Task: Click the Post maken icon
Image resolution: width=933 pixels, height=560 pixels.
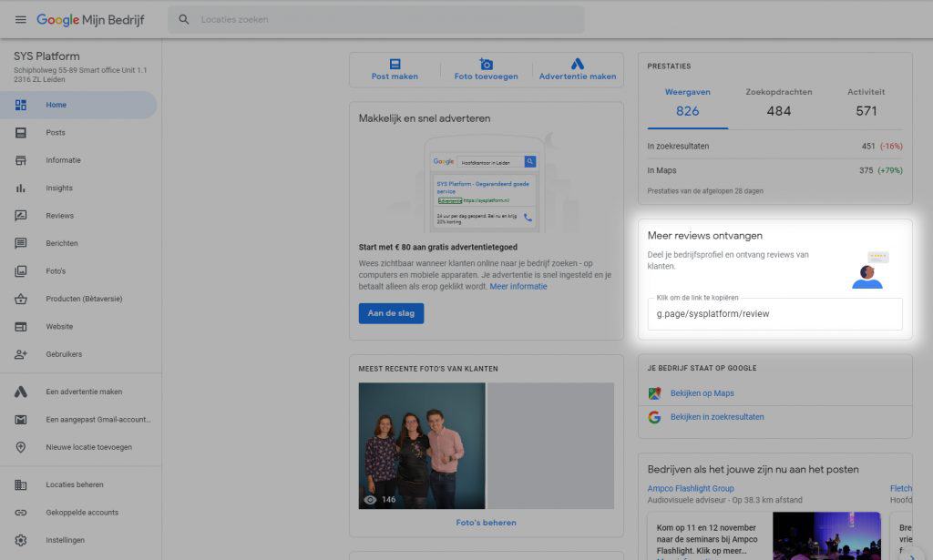Action: (395, 64)
